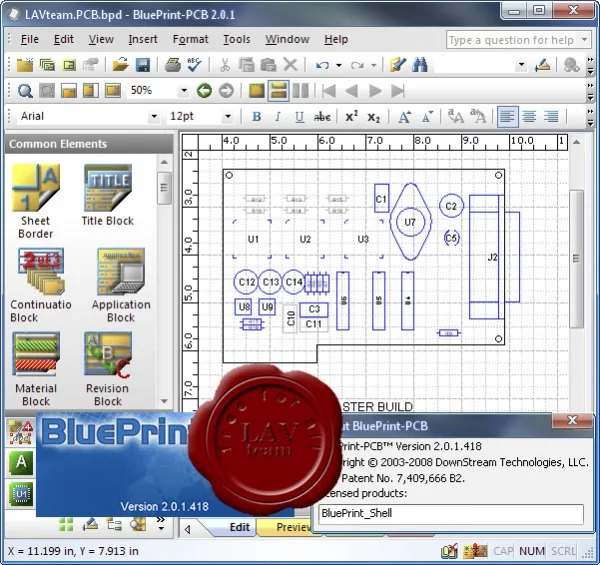Click the Delete X icon
600x565 pixels.
point(290,65)
